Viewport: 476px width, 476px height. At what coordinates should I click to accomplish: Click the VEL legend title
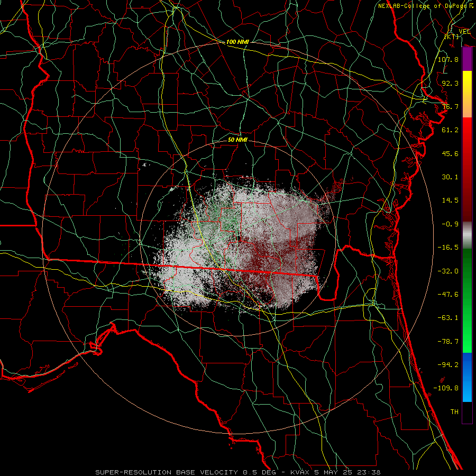464,32
